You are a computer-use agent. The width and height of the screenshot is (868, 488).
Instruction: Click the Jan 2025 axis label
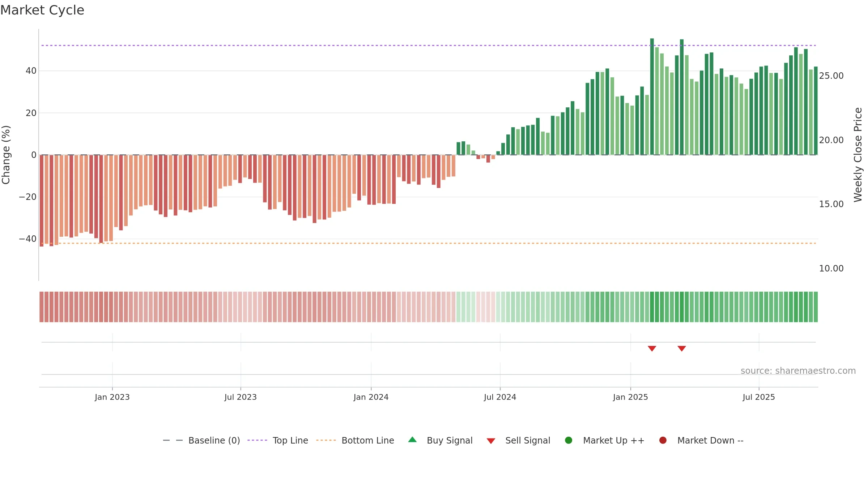tap(630, 397)
